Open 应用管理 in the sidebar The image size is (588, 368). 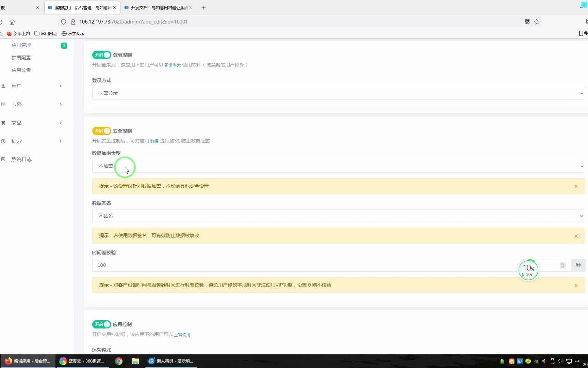tap(21, 45)
